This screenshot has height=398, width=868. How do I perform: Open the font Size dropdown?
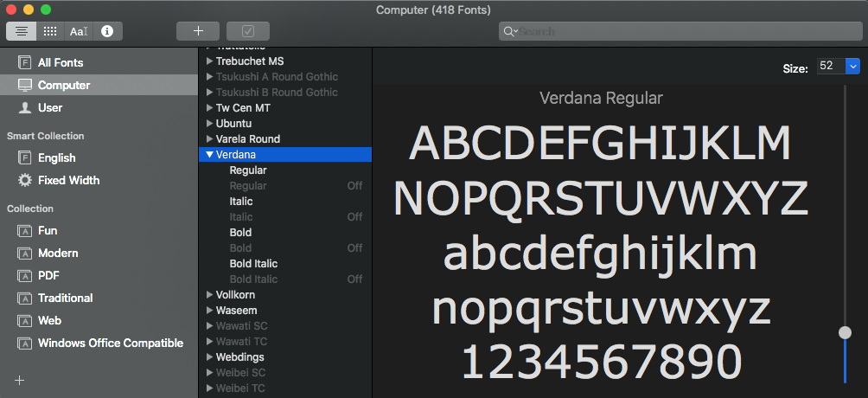[x=852, y=67]
